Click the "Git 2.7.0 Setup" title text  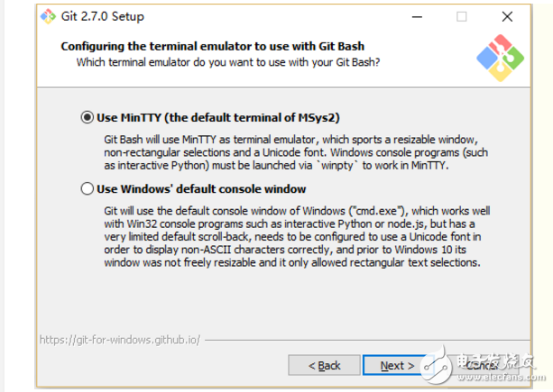click(x=104, y=16)
